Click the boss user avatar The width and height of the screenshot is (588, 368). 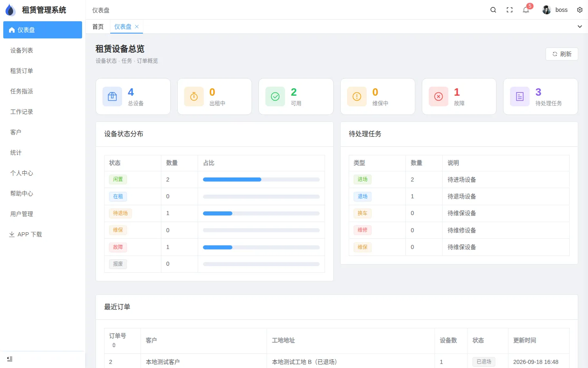coord(547,10)
